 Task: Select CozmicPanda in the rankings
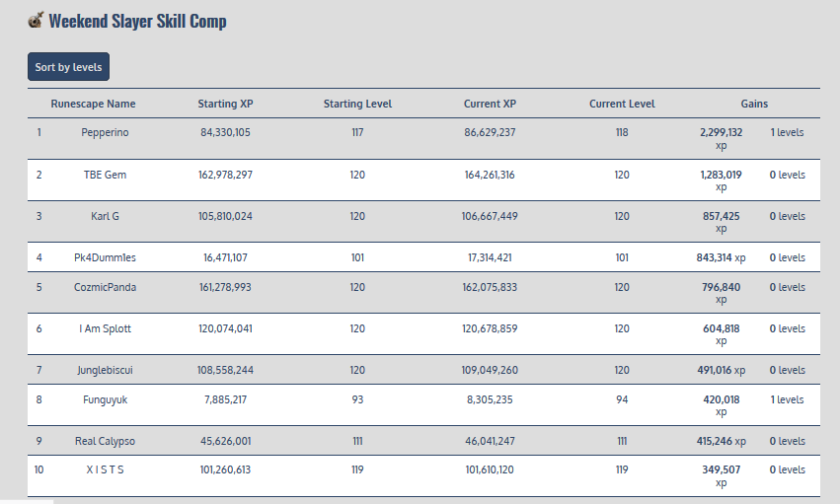click(105, 287)
